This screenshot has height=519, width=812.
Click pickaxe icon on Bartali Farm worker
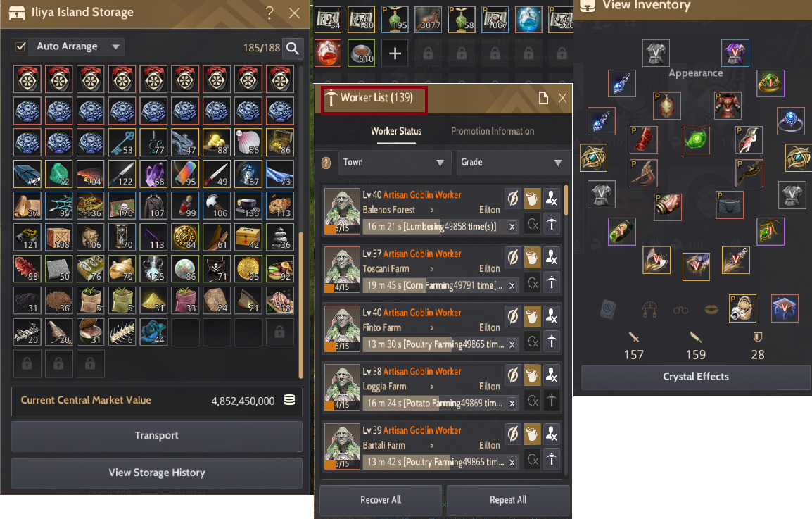click(552, 459)
